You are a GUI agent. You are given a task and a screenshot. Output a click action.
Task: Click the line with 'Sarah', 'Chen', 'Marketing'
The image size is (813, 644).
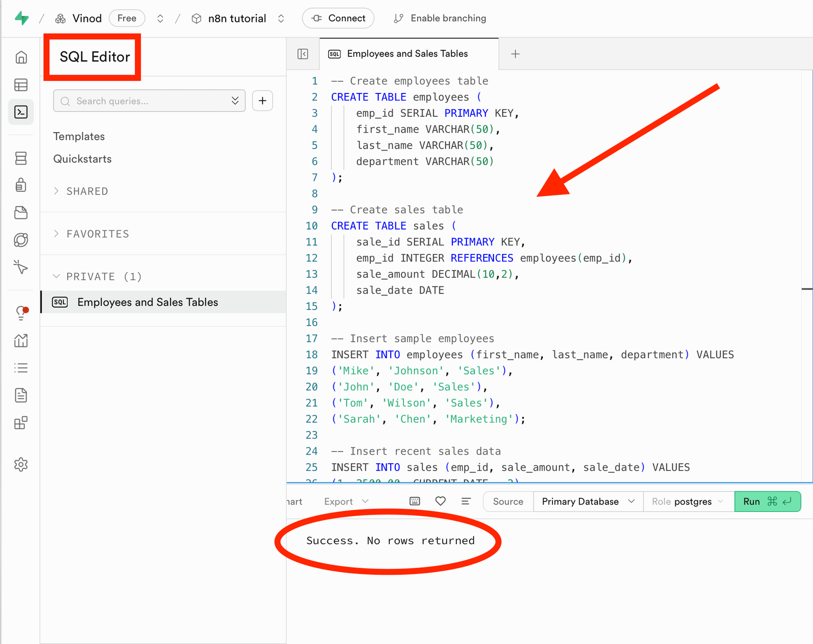coord(428,419)
